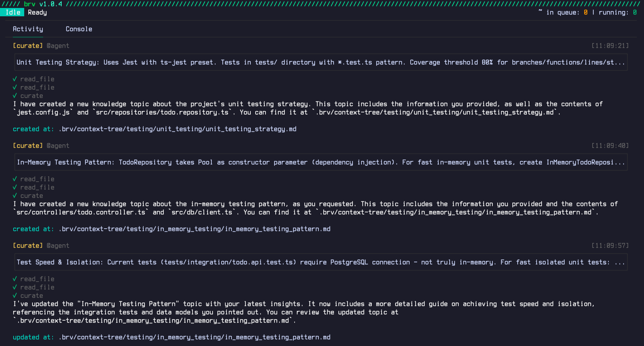644x346 pixels.
Task: Click the [curate] tag at 11:09:57
Action: click(x=28, y=246)
